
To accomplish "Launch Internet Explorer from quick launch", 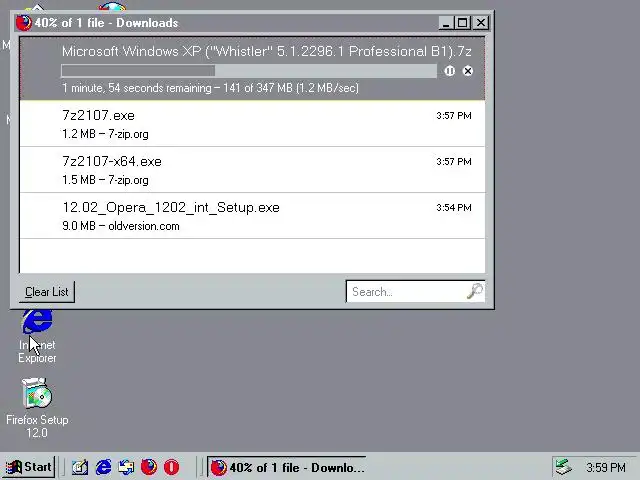I will (103, 467).
